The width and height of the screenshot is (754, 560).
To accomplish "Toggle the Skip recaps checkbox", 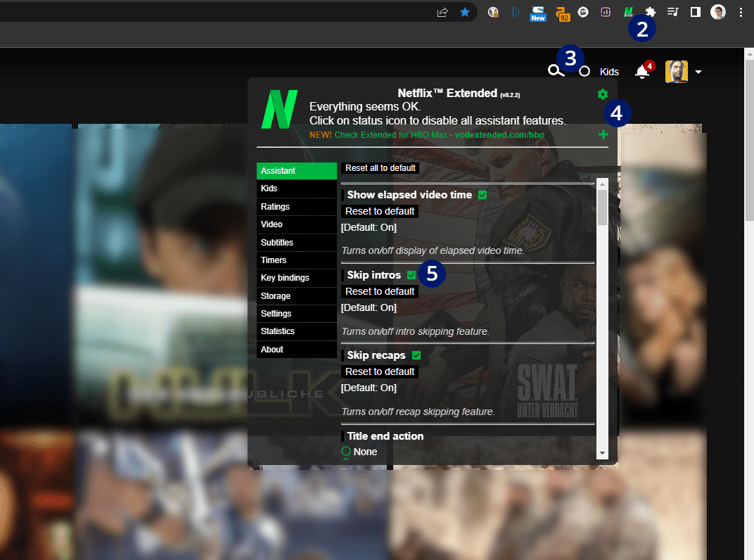I will tap(416, 355).
